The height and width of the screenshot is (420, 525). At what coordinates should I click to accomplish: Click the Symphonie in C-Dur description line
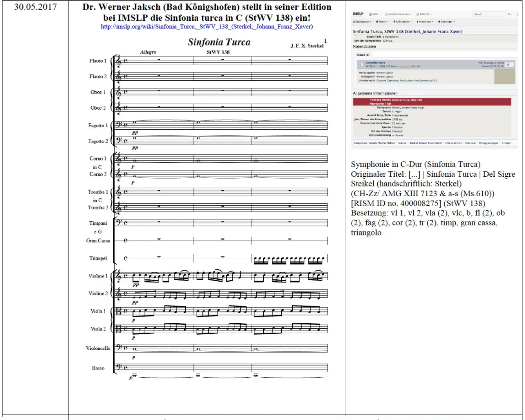415,165
